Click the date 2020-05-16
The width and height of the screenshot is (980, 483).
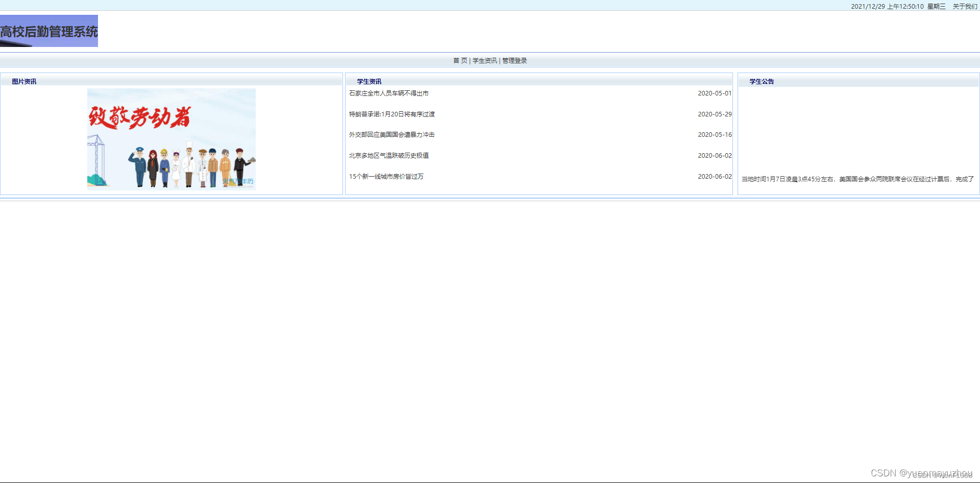[x=715, y=135]
